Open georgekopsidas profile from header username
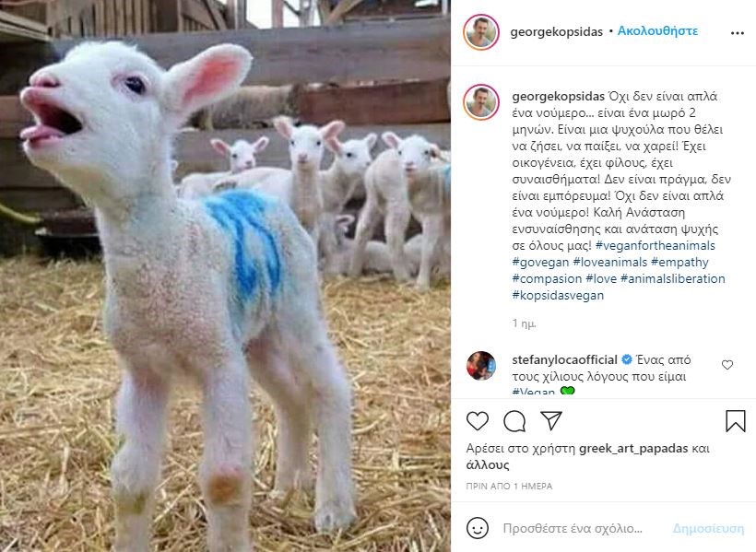 pos(556,32)
